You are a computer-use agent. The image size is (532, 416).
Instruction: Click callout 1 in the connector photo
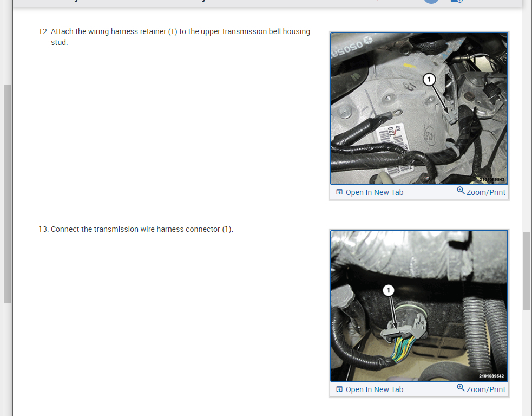pos(389,290)
